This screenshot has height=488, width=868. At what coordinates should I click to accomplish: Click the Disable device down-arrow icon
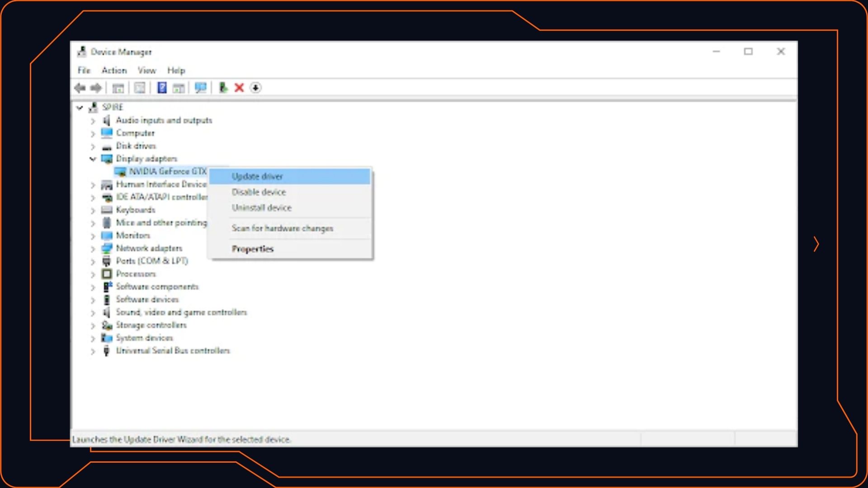255,88
